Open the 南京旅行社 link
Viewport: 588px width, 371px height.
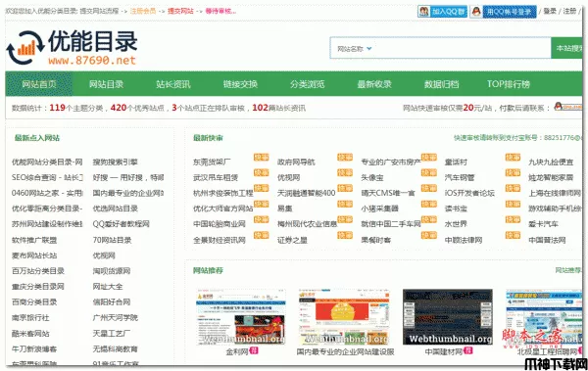[30, 318]
